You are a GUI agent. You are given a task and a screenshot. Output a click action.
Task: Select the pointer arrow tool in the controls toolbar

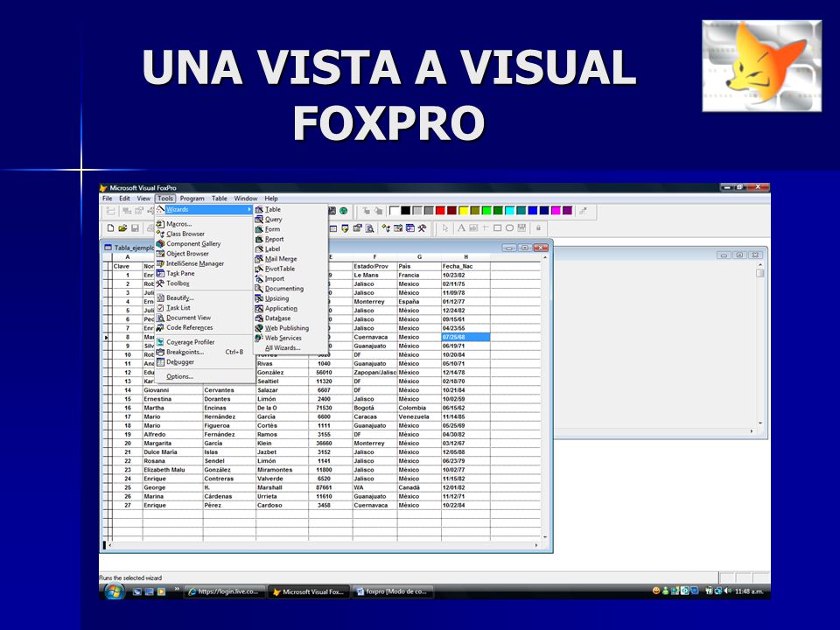(445, 228)
